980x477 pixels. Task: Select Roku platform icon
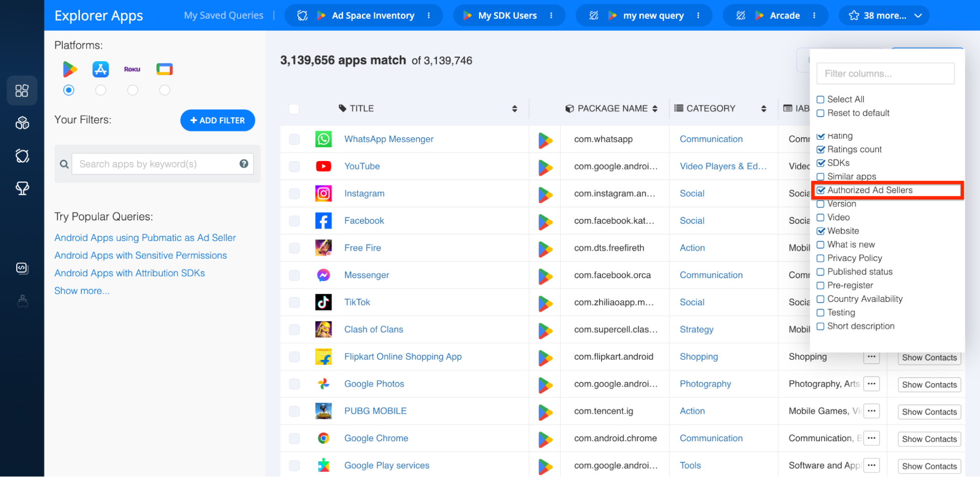point(132,69)
